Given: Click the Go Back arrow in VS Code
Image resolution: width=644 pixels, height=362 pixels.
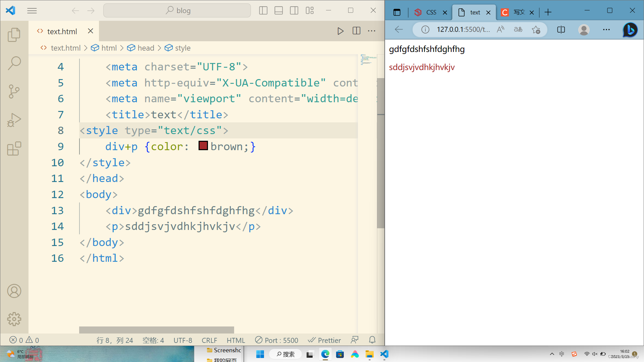Looking at the screenshot, I should pos(75,11).
